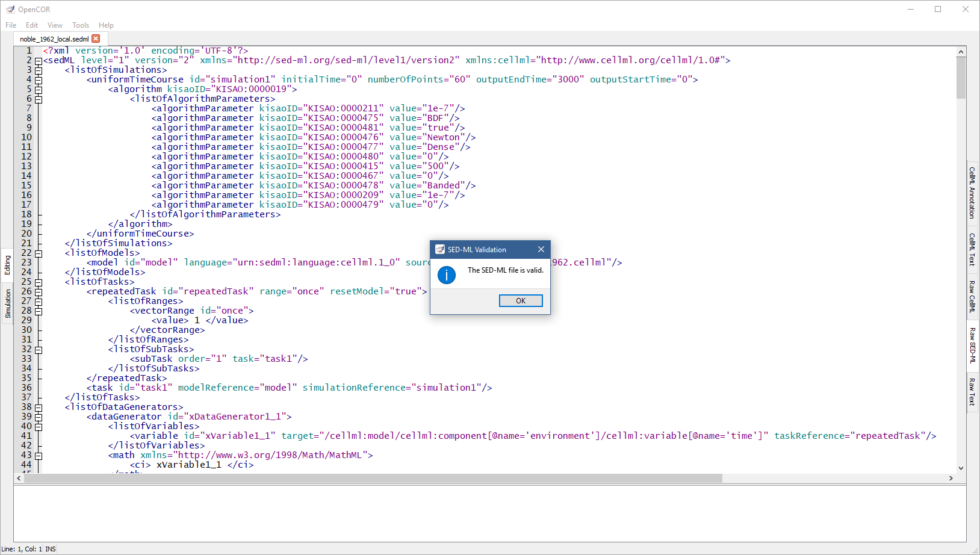This screenshot has width=980, height=555.
Task: Switch to the CellML Annotation view tab
Action: tap(972, 193)
